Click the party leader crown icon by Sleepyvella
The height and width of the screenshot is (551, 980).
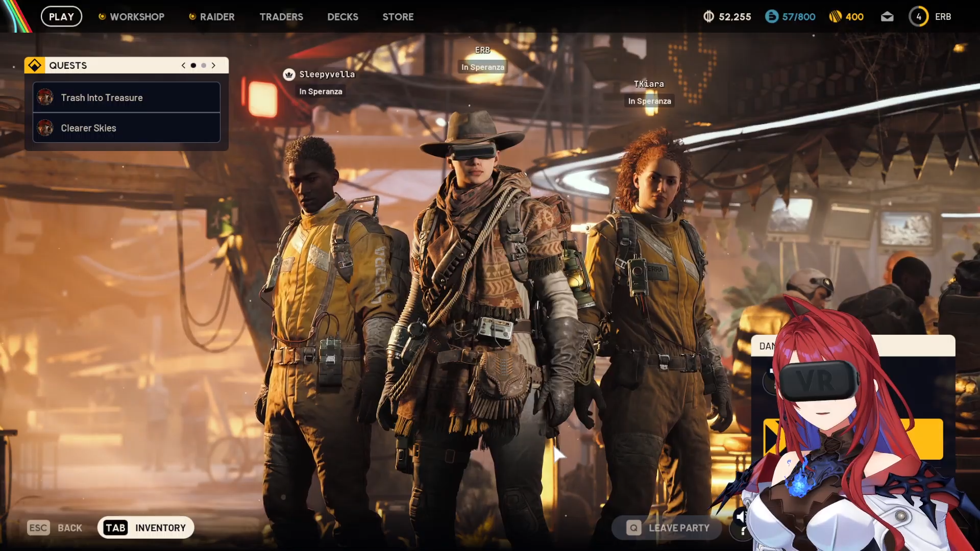tap(289, 74)
